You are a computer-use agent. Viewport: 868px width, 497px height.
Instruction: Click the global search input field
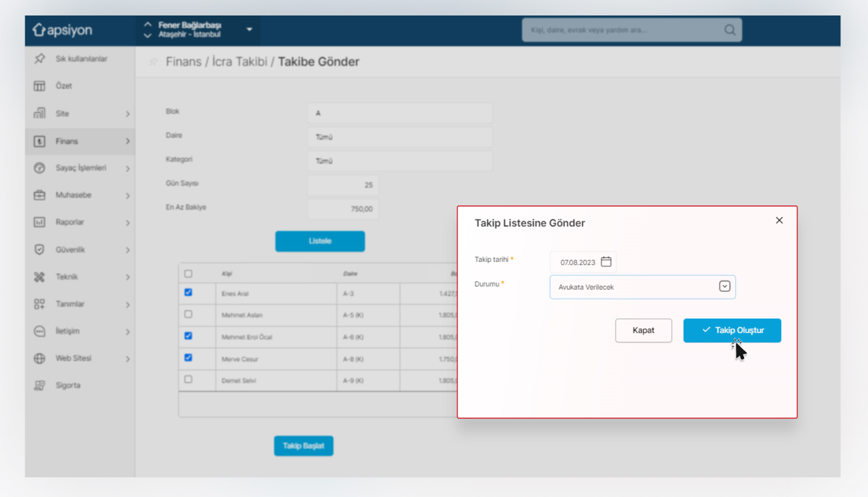(632, 30)
